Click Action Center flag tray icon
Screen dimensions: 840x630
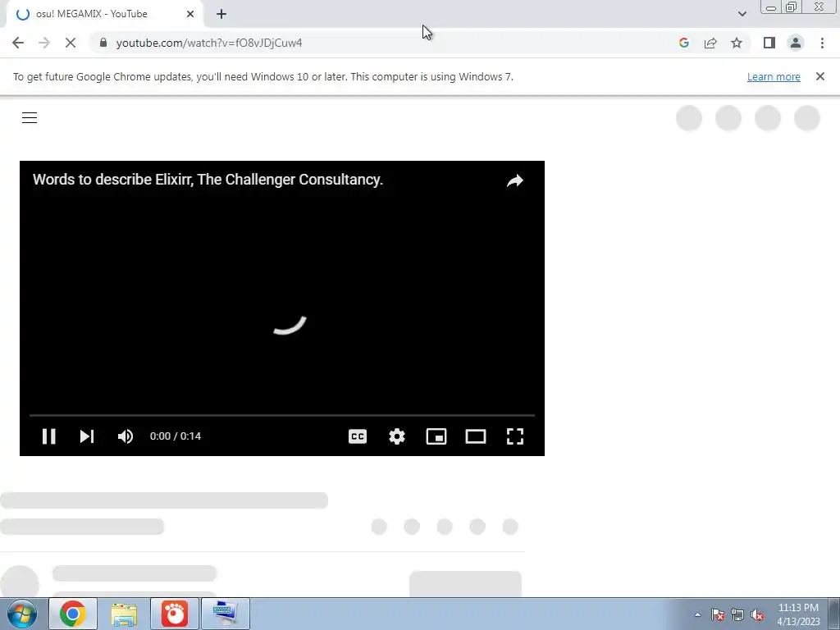[x=718, y=614]
